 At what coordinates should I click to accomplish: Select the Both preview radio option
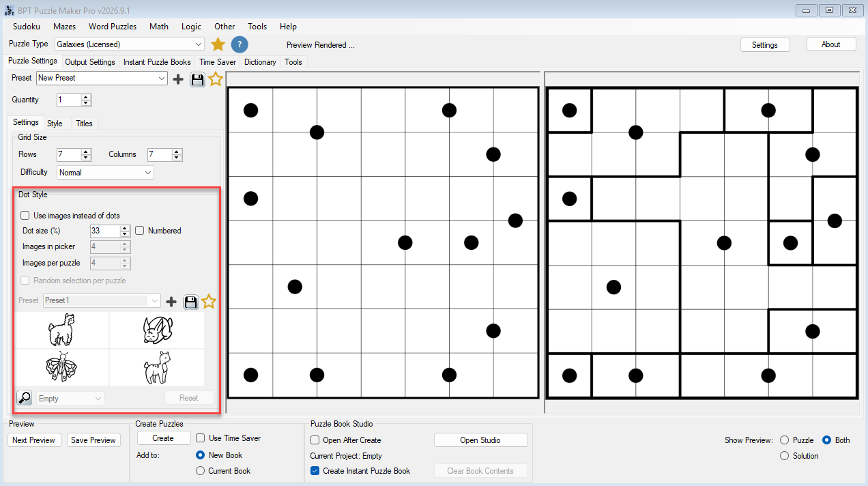tap(827, 440)
